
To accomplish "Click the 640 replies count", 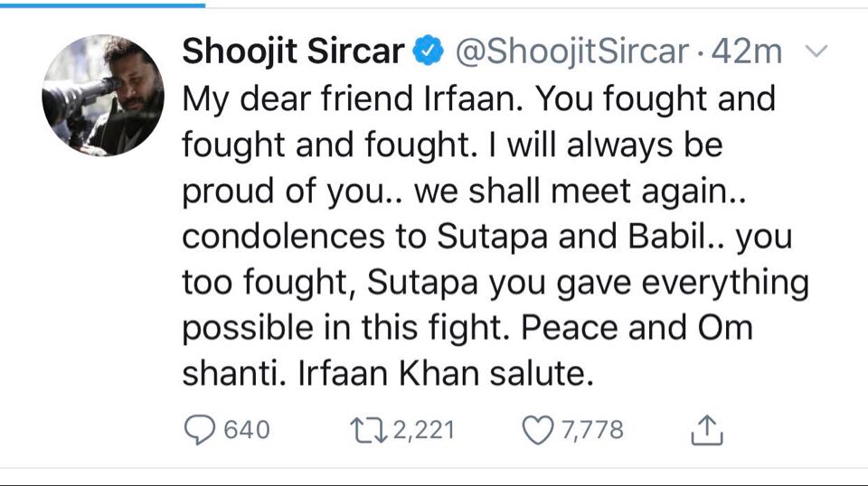I will [246, 430].
